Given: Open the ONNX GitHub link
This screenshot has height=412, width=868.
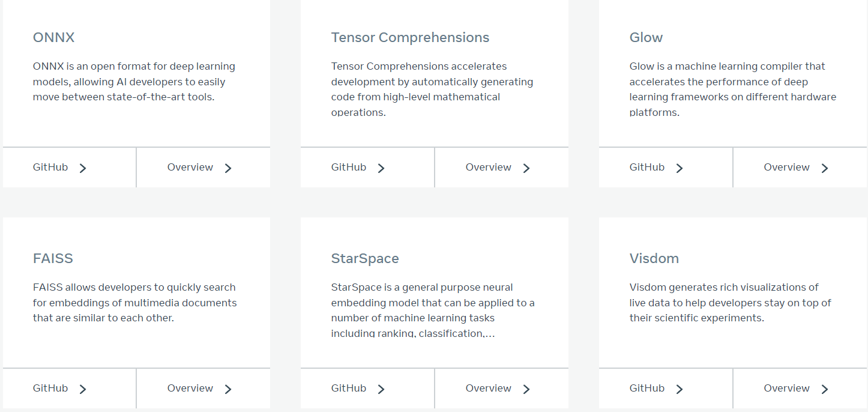Looking at the screenshot, I should (x=50, y=168).
